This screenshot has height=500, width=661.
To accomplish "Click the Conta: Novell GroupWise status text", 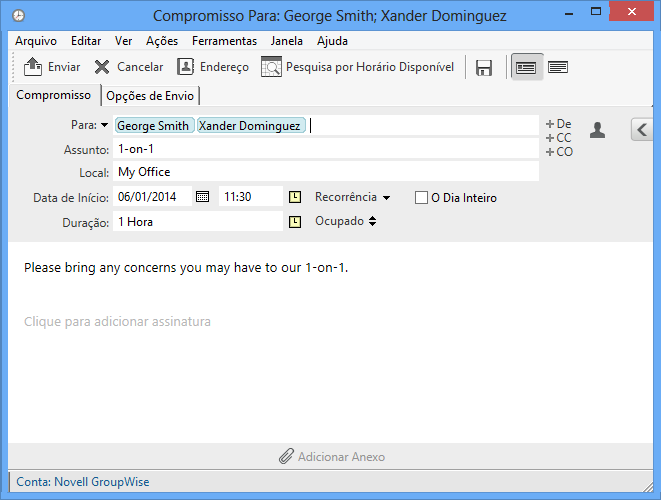I will coord(83,482).
